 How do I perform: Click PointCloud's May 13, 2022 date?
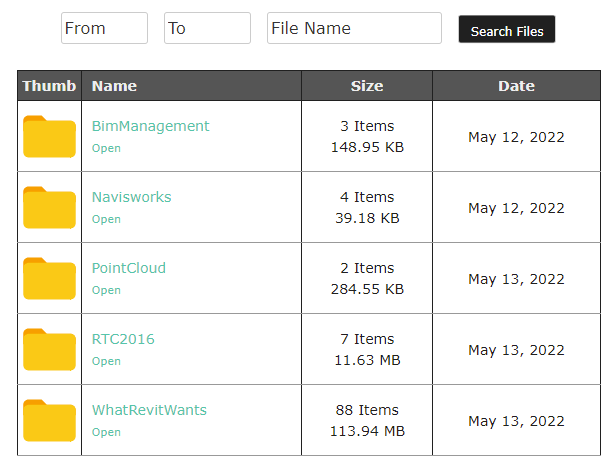pyautogui.click(x=516, y=279)
